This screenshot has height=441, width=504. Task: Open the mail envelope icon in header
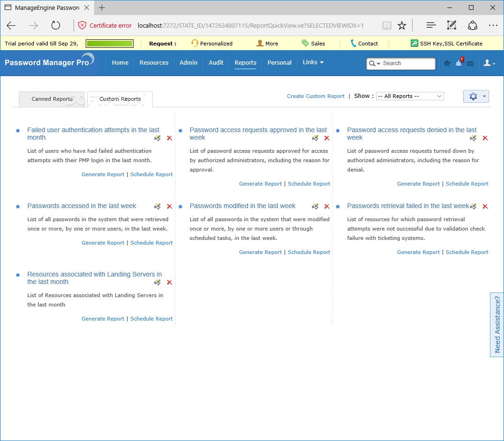(470, 64)
